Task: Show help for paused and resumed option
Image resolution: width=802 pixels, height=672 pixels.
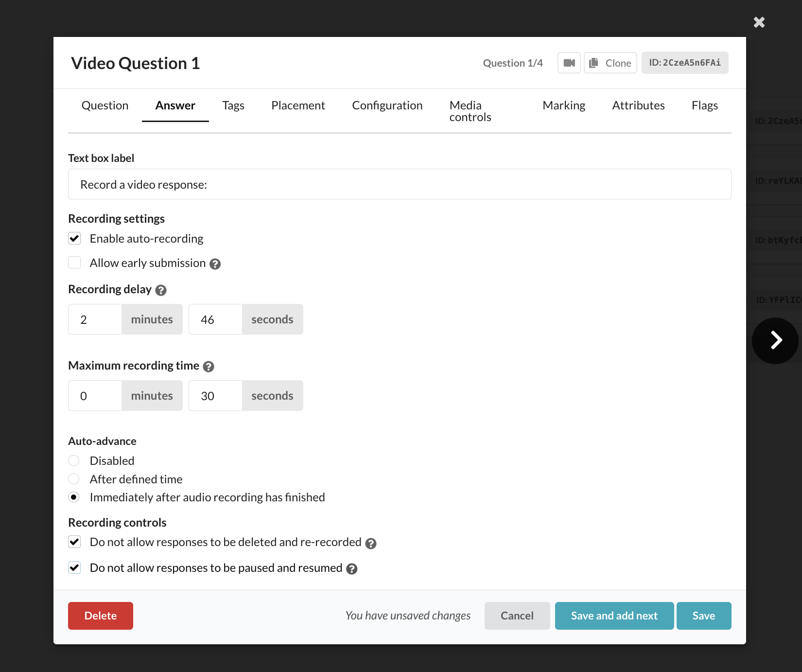Action: (x=352, y=569)
